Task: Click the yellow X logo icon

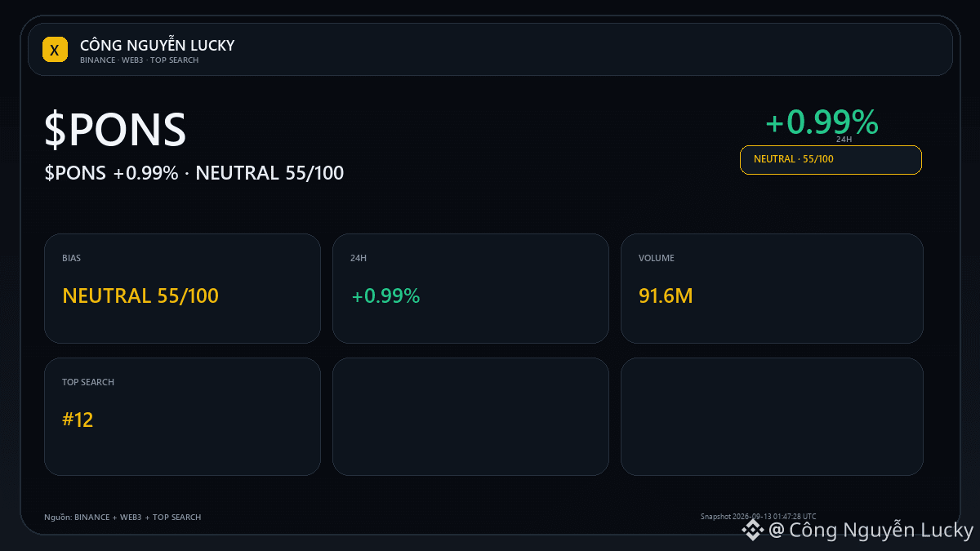Action: pos(55,50)
